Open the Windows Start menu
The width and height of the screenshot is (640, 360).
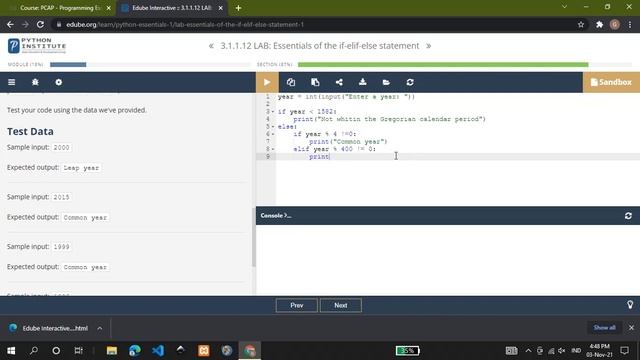coord(11,351)
